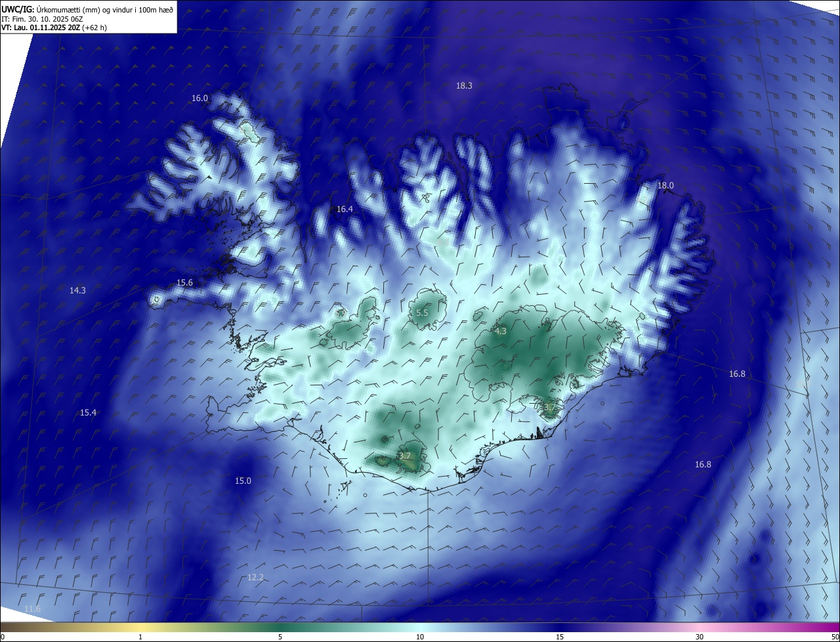Click the map value label 14.3

77,290
